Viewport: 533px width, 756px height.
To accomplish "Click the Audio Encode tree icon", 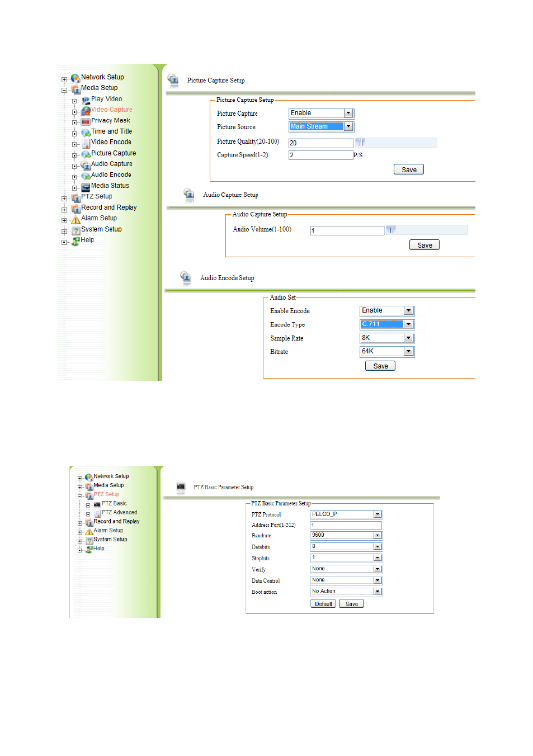I will tap(86, 176).
